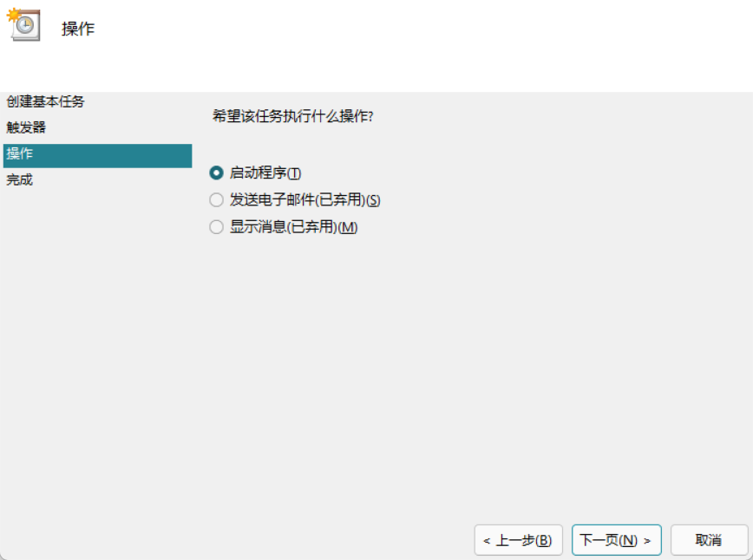Screen dimensions: 753x560
Task: Go to the 创建基本任务 wizard step
Action: tap(45, 101)
